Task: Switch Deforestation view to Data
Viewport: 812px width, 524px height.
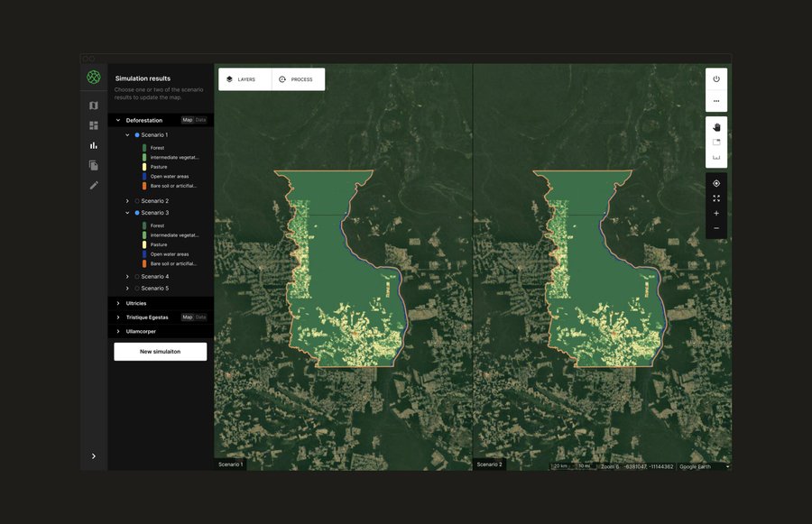Action: click(201, 120)
